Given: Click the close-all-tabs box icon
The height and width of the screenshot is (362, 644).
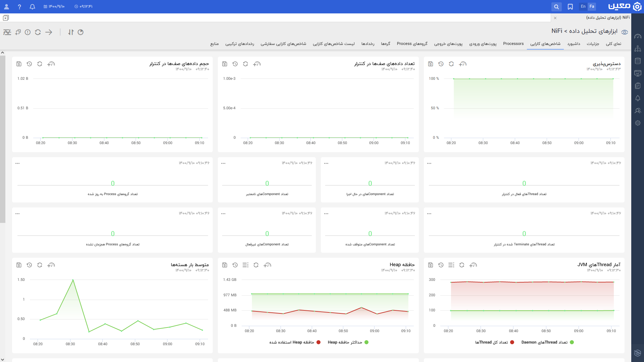Looking at the screenshot, I should click(6, 18).
